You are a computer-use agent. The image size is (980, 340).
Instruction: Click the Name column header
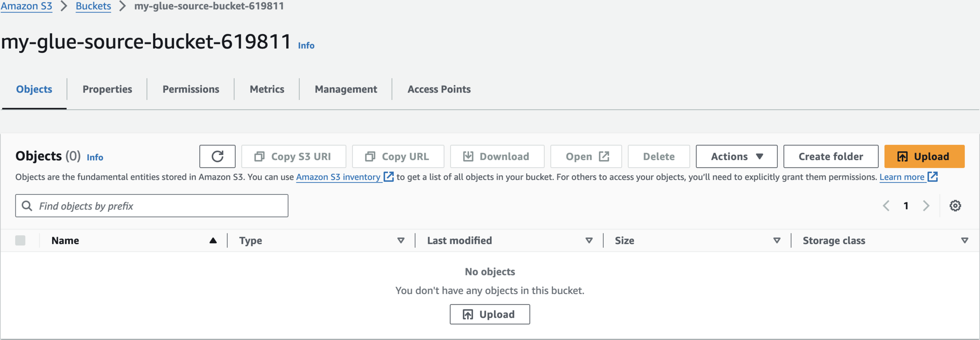65,241
